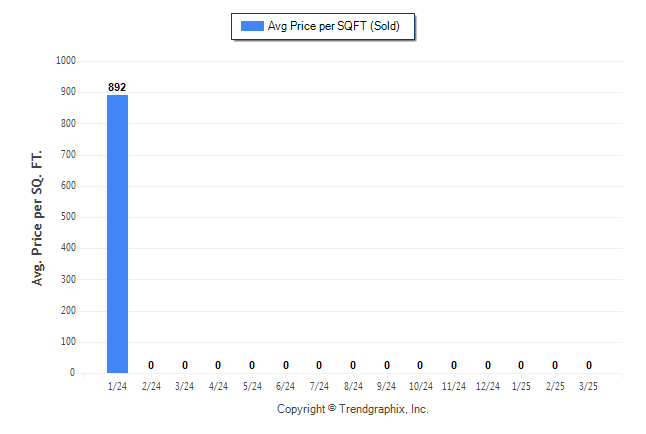Click the zero value label above 5/24
Image resolution: width=646 pixels, height=434 pixels.
pyautogui.click(x=252, y=365)
